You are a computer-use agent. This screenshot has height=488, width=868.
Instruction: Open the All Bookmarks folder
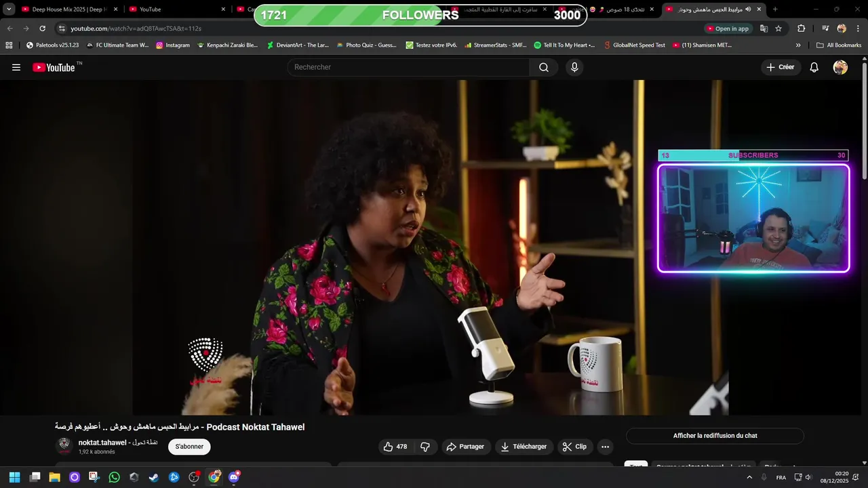[839, 45]
